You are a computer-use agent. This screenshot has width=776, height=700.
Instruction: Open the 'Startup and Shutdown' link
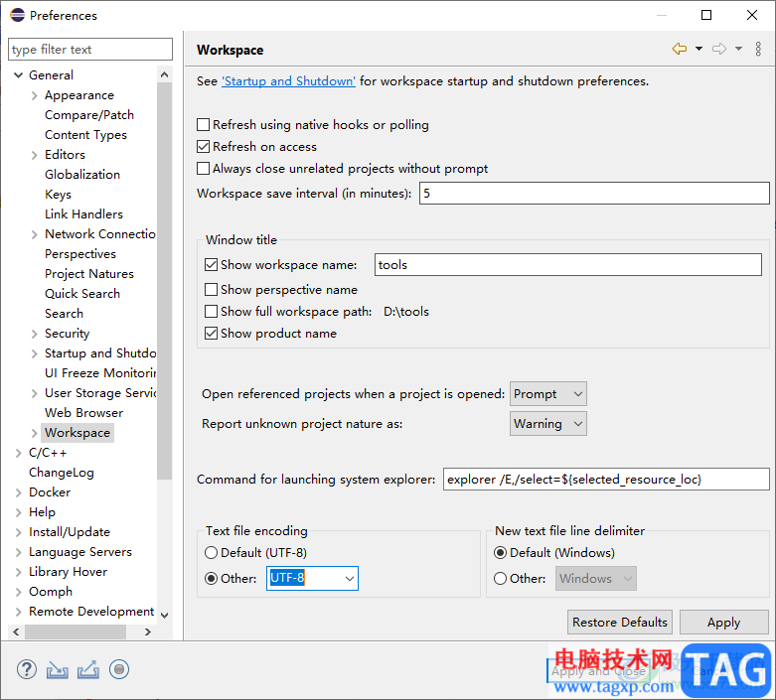click(x=288, y=81)
